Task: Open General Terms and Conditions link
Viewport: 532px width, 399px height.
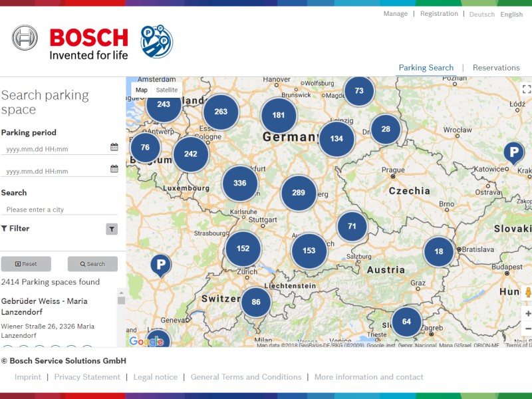Action: tap(246, 377)
